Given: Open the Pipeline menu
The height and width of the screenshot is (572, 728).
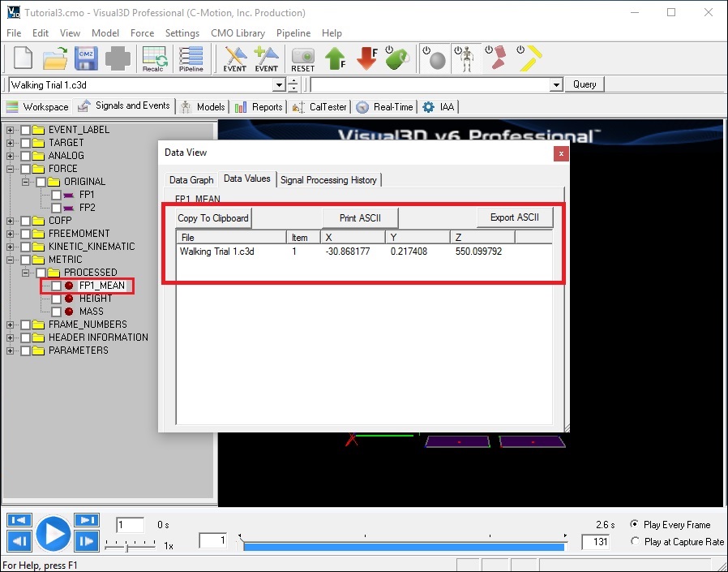Looking at the screenshot, I should pyautogui.click(x=293, y=33).
